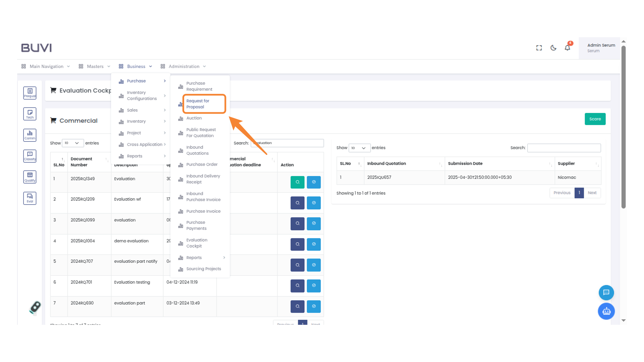Click the page vertical scrollbar

click(623, 127)
